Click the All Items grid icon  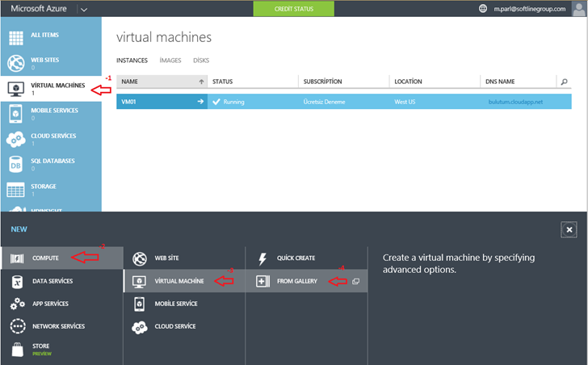16,38
